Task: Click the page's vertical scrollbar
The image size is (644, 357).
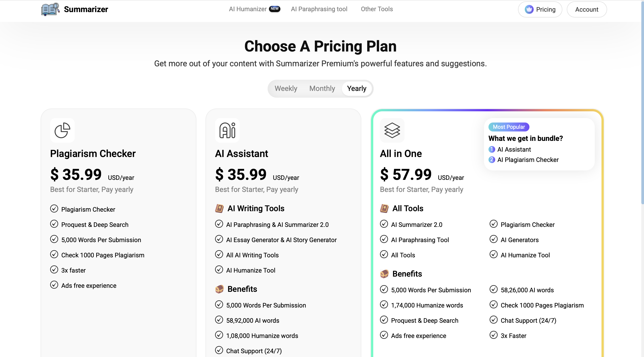Action: (x=642, y=100)
